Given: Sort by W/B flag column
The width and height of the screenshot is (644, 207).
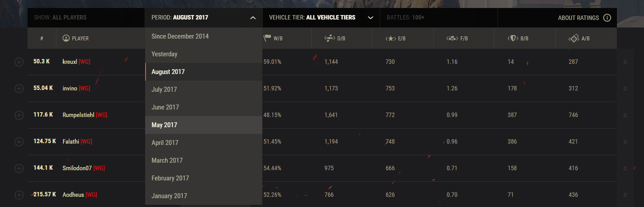Looking at the screenshot, I should pos(267,39).
